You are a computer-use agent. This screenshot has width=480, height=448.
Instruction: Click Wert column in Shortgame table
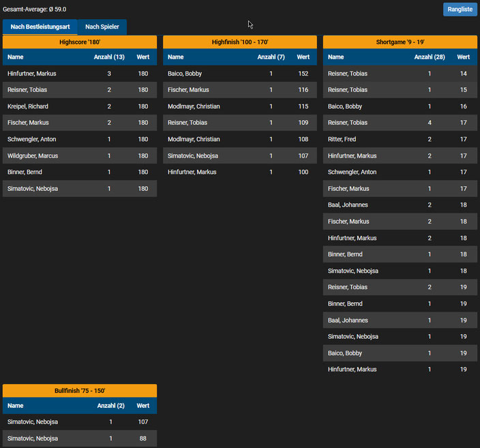coord(463,57)
